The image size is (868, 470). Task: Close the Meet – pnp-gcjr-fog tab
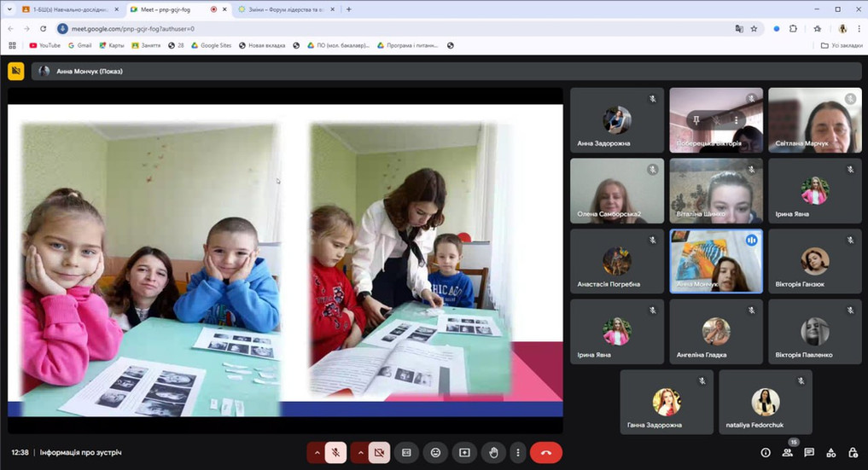224,9
